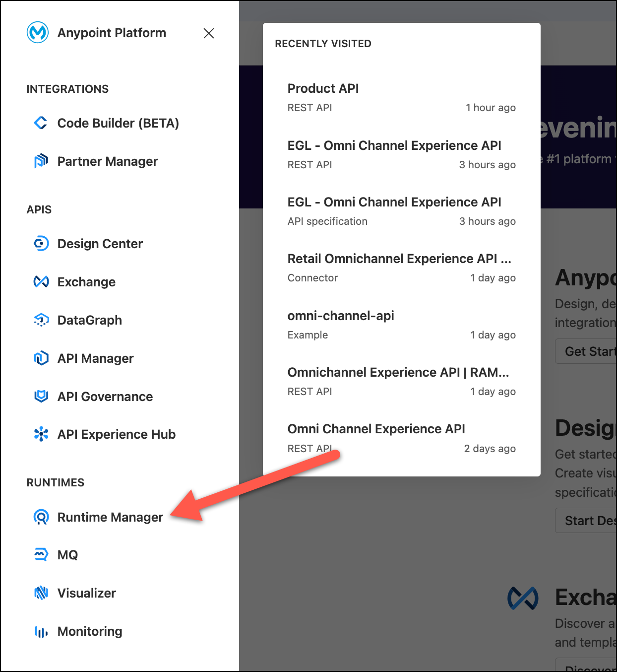This screenshot has width=617, height=672.
Task: Click the RECENTLY VISITED heading
Action: (323, 44)
